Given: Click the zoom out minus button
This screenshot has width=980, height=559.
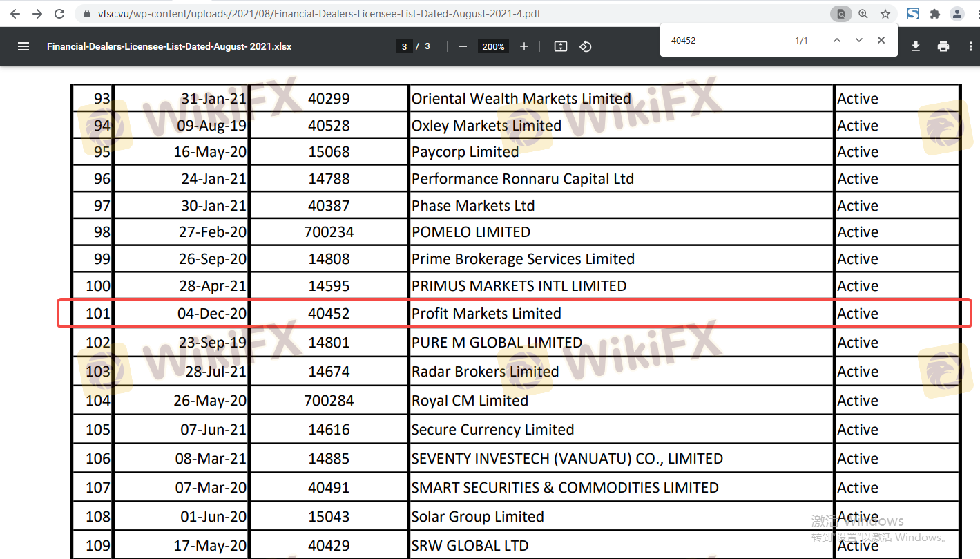Looking at the screenshot, I should click(463, 46).
